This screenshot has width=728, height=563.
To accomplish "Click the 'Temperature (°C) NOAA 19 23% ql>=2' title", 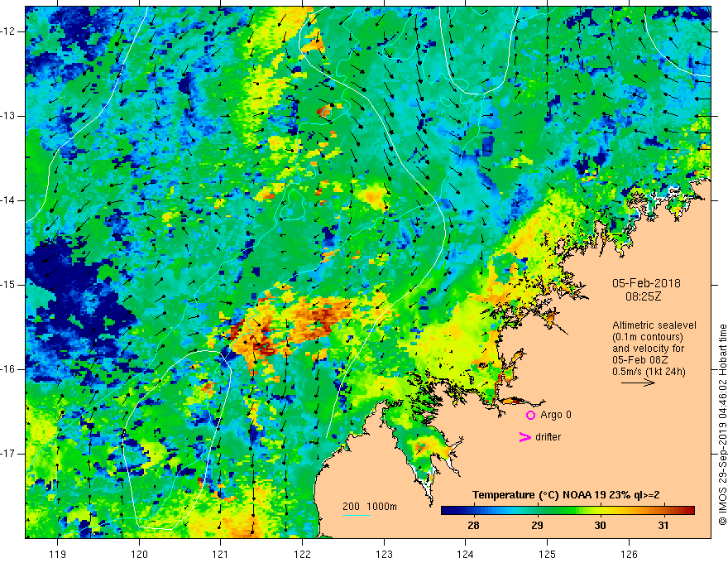I will [x=566, y=495].
